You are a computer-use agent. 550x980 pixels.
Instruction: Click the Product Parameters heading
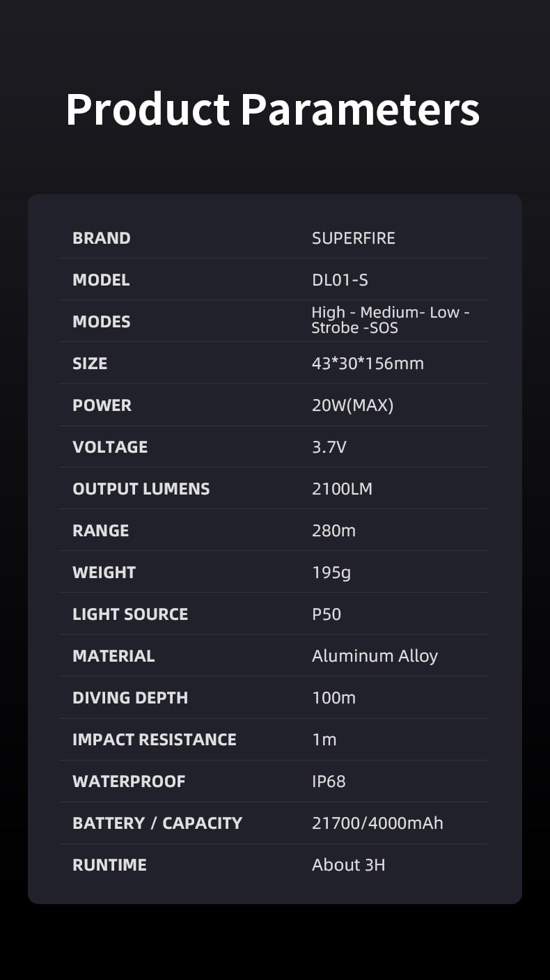point(273,109)
